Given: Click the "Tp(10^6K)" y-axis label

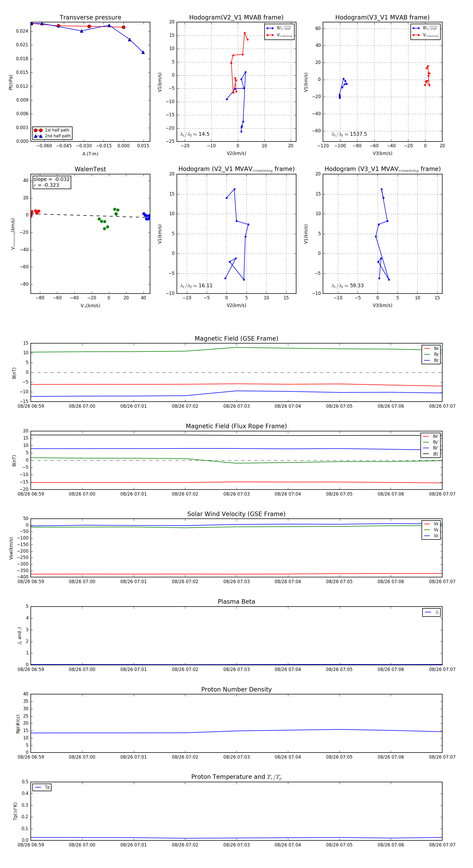Looking at the screenshot, I should click(15, 811).
